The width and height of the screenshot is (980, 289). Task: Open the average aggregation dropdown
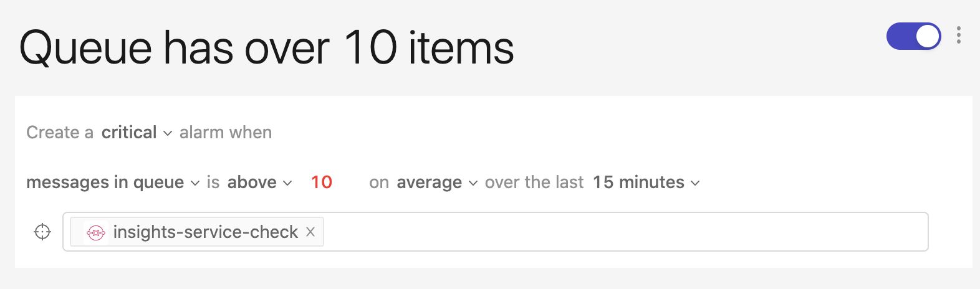point(429,182)
